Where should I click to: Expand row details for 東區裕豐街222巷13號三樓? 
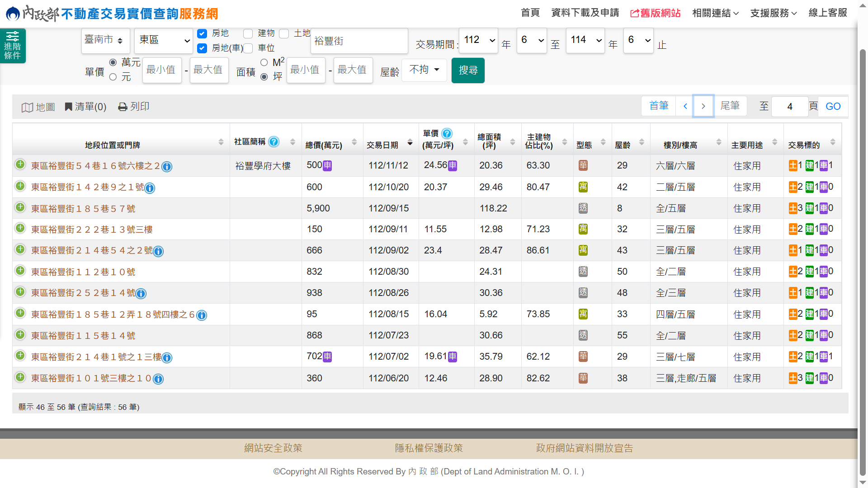20,228
